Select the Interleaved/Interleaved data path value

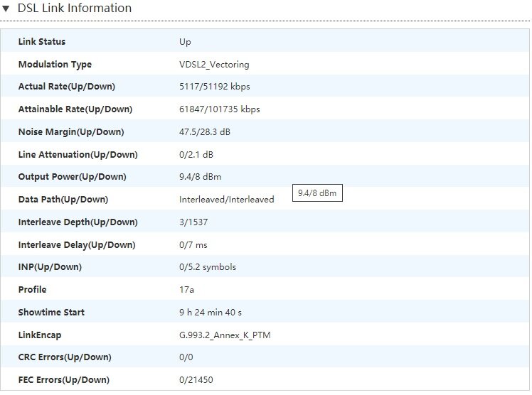click(x=227, y=200)
